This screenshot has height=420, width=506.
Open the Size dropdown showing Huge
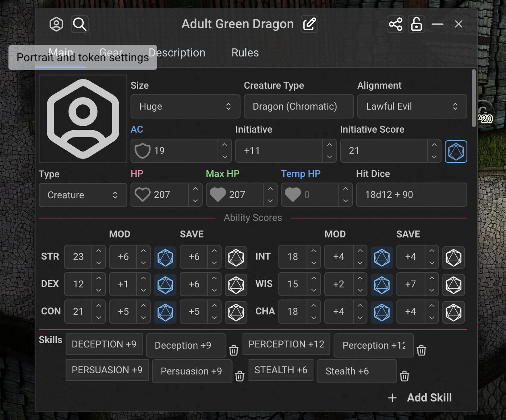tap(185, 106)
